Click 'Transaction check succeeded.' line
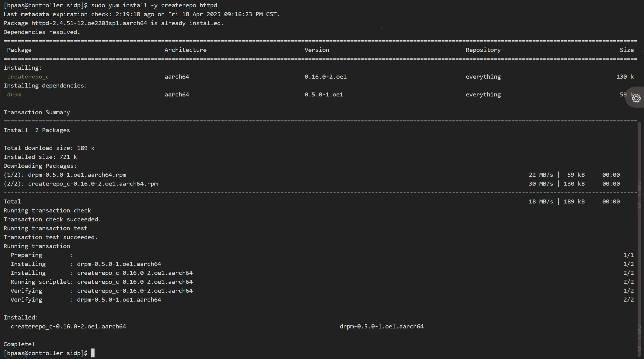Viewport: 644px width, 359px height. (x=52, y=219)
